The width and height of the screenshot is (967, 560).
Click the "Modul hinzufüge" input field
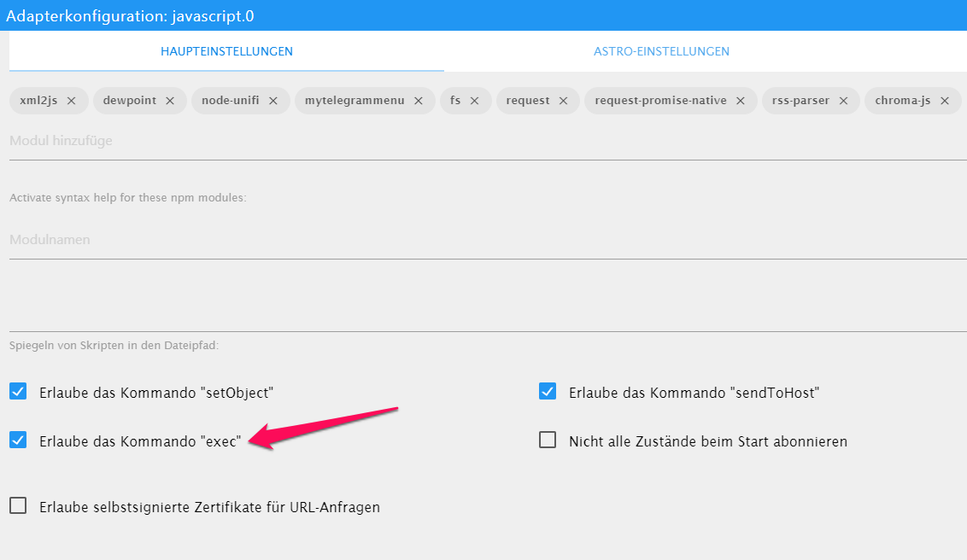click(487, 141)
